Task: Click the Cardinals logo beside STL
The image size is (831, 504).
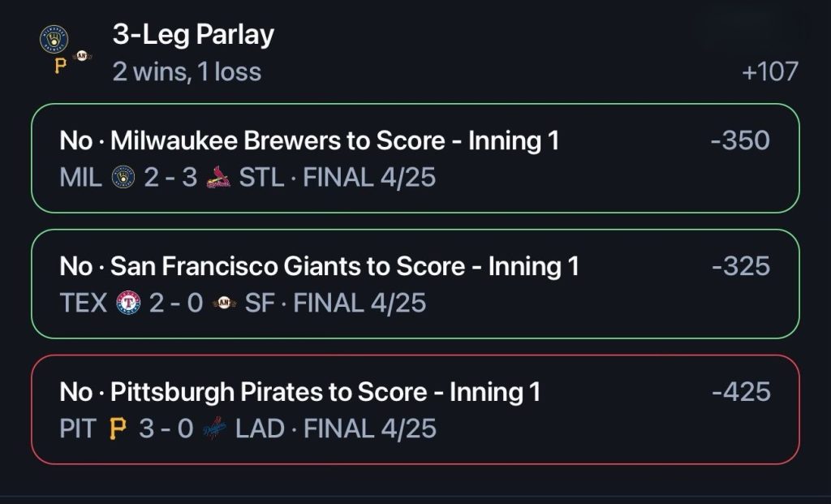Action: pyautogui.click(x=217, y=177)
